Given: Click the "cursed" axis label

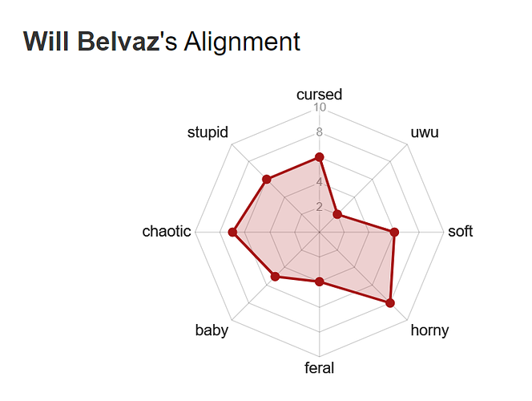Looking at the screenshot, I should click(319, 95).
